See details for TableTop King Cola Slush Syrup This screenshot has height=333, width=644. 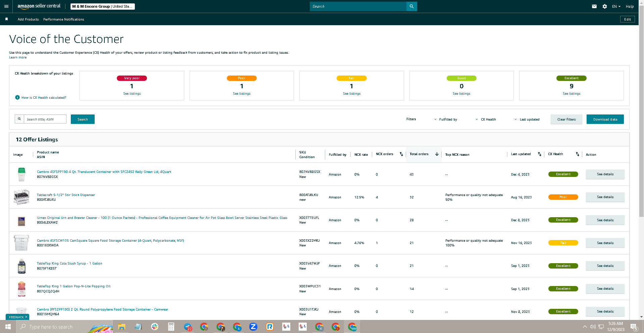605,266
